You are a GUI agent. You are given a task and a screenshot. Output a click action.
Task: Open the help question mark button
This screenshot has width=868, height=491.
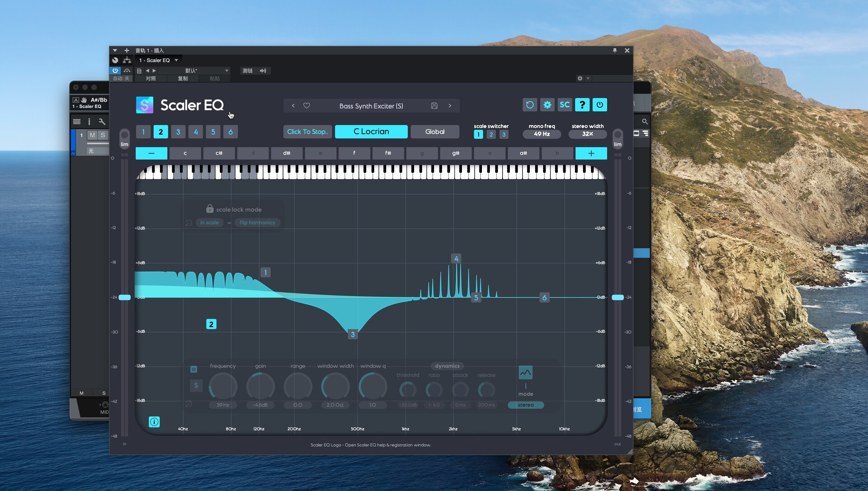pyautogui.click(x=582, y=105)
